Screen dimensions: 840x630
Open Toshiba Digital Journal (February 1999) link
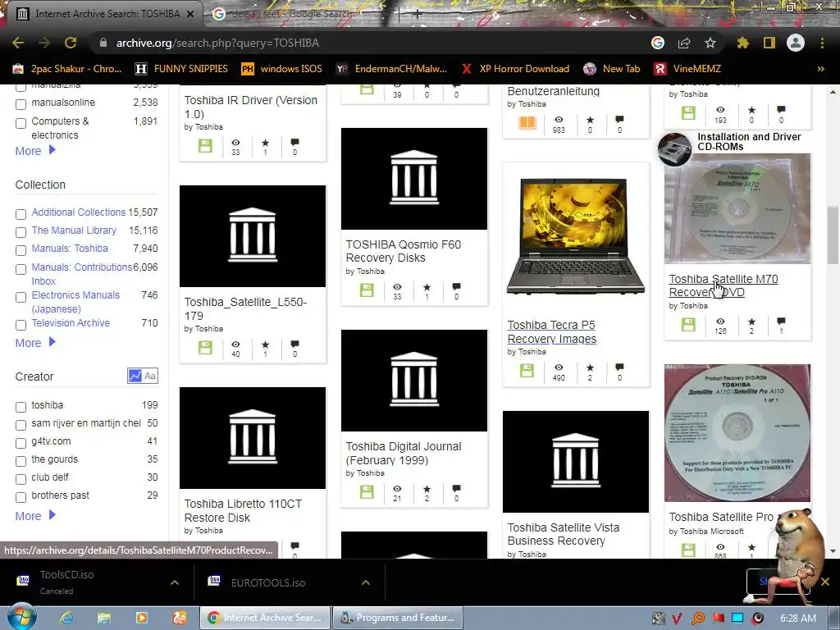(404, 453)
